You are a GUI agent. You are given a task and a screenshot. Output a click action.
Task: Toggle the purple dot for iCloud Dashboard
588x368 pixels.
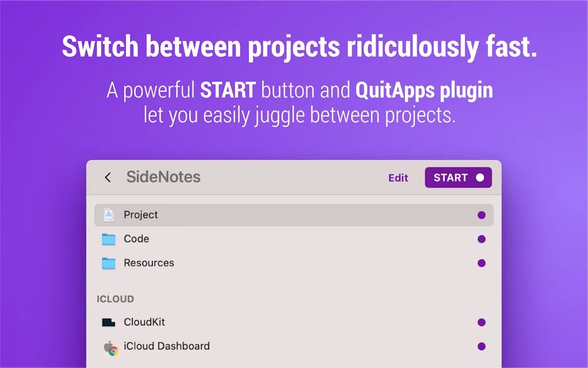[481, 347]
